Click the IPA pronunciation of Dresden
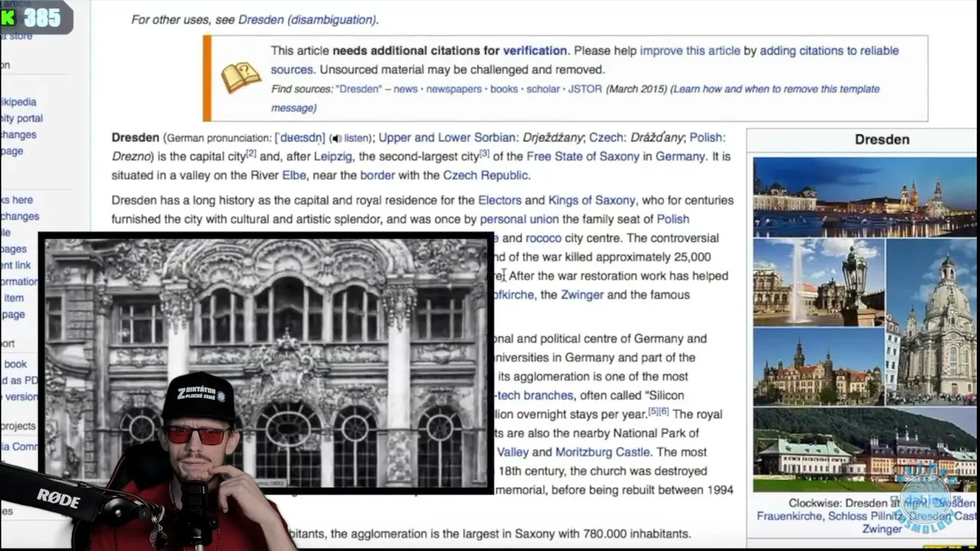Viewport: 980px width, 551px height. (300, 139)
